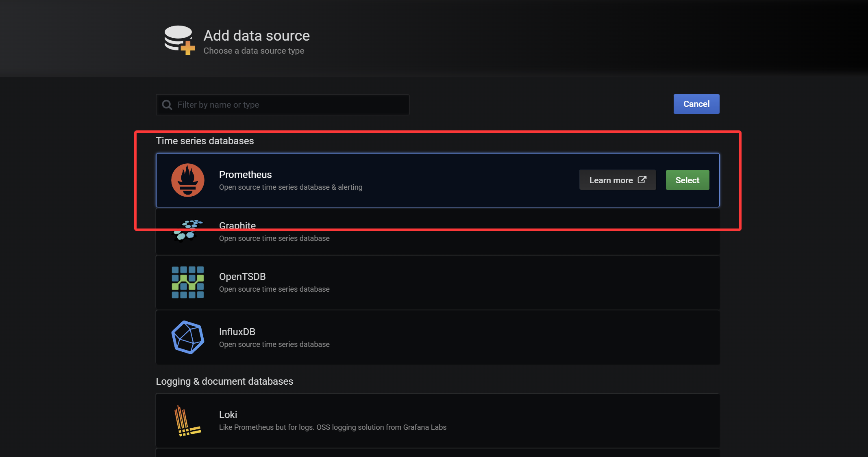Choose the Loki data source title

pyautogui.click(x=228, y=415)
